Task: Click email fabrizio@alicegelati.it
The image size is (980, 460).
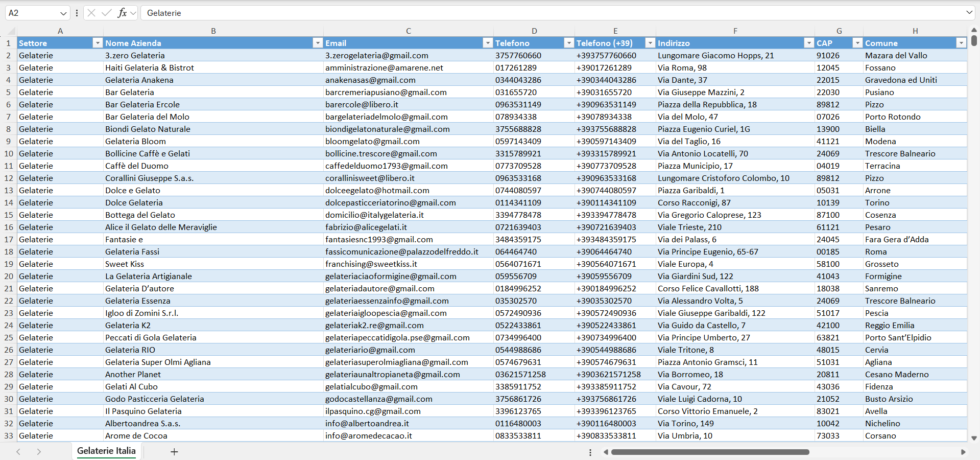Action: (409, 227)
